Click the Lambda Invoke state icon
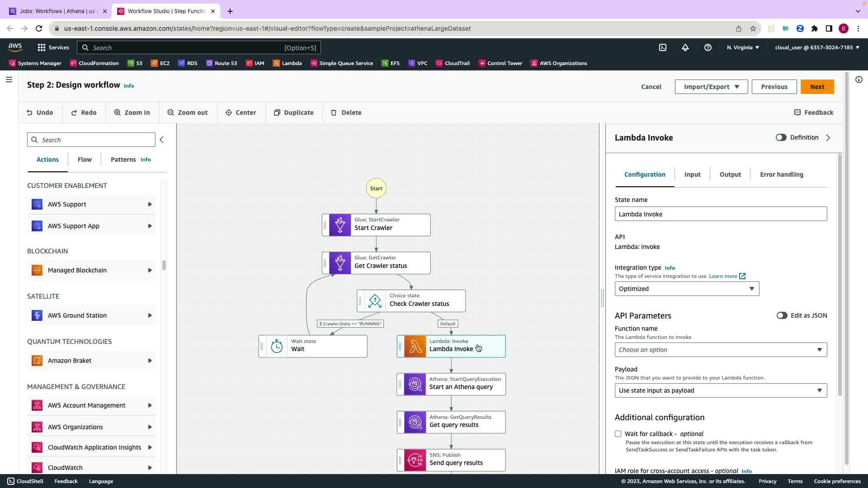868x488 pixels. [x=415, y=347]
